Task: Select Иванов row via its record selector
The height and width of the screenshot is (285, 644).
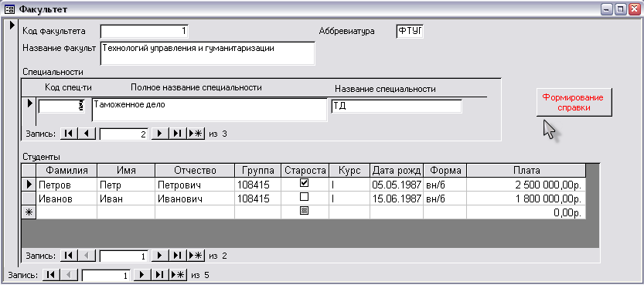Action: tap(29, 199)
